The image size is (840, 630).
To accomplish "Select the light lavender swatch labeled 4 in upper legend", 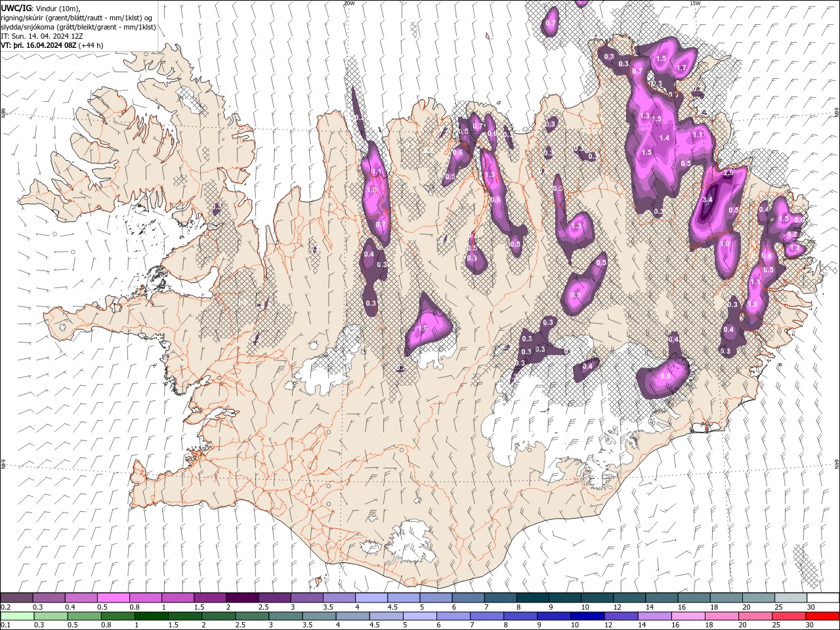I will (x=371, y=598).
